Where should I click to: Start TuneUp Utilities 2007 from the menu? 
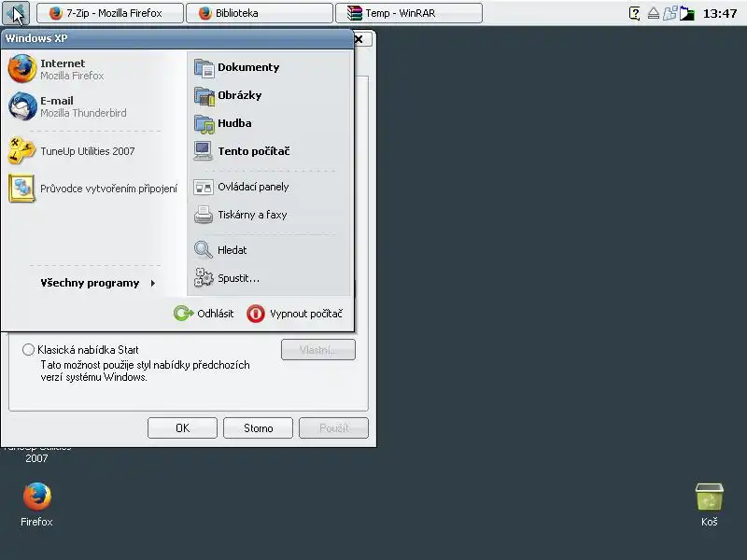click(94, 151)
